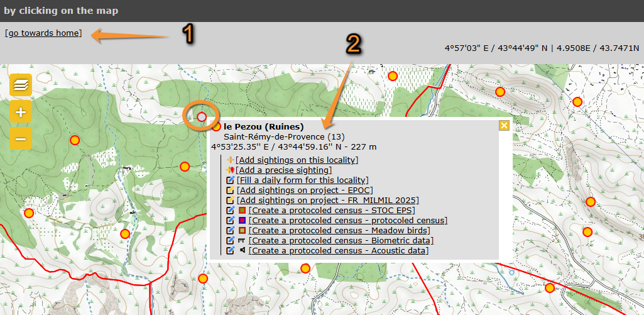Click the edit icon beside Fill a daily form
The width and height of the screenshot is (644, 315).
[x=230, y=180]
